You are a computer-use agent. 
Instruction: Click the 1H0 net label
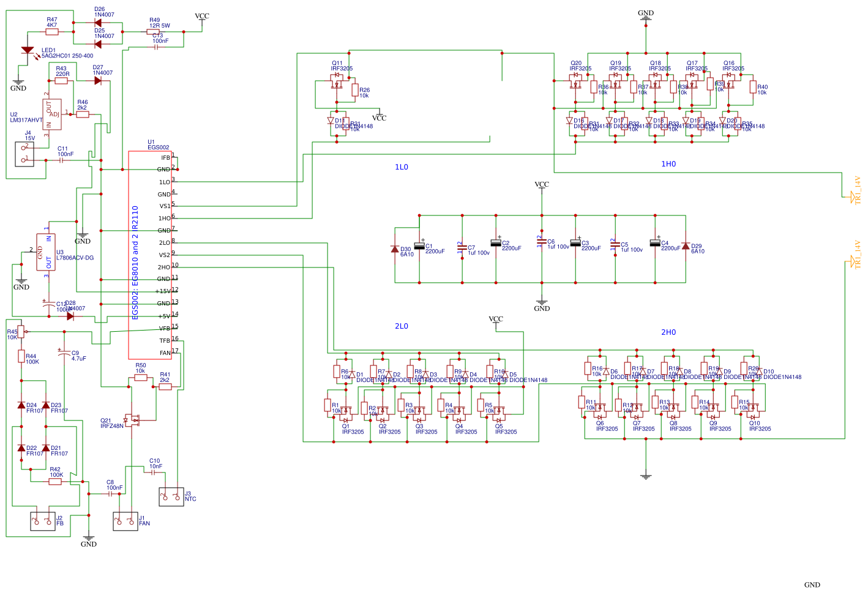[669, 164]
